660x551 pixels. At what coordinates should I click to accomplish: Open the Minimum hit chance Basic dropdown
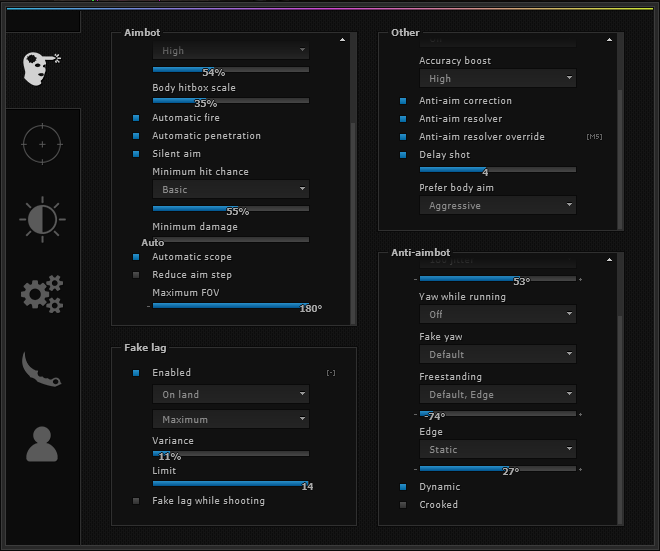click(231, 189)
